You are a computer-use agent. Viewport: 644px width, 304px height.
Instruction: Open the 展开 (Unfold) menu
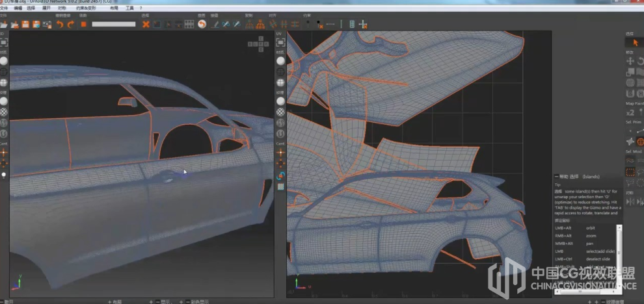pyautogui.click(x=46, y=8)
